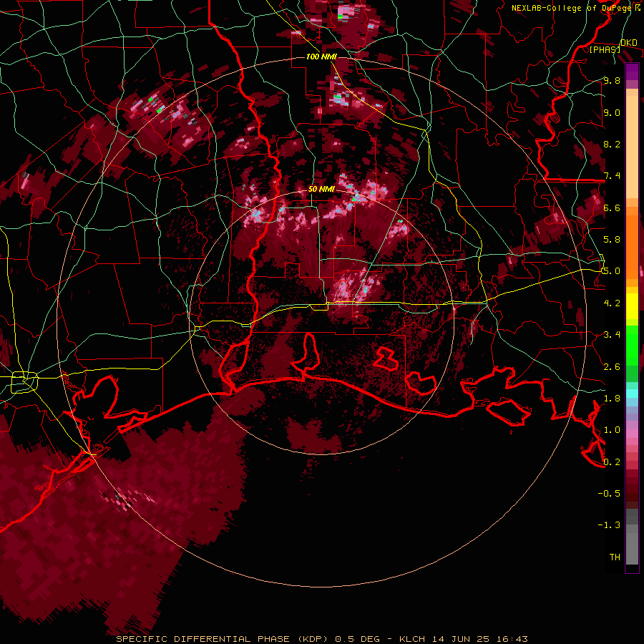The image size is (644, 644).
Task: Select the 8.2 value on the color scale
Action: (x=612, y=144)
